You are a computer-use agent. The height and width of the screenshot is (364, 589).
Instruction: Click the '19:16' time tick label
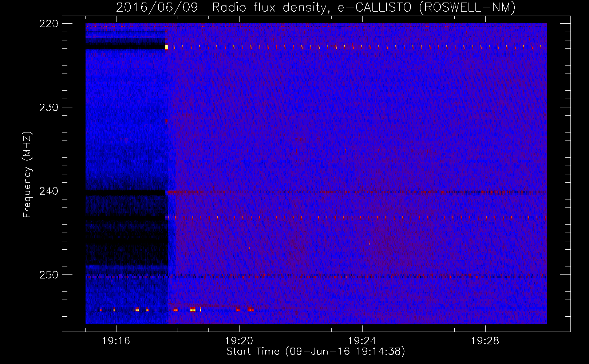click(116, 341)
